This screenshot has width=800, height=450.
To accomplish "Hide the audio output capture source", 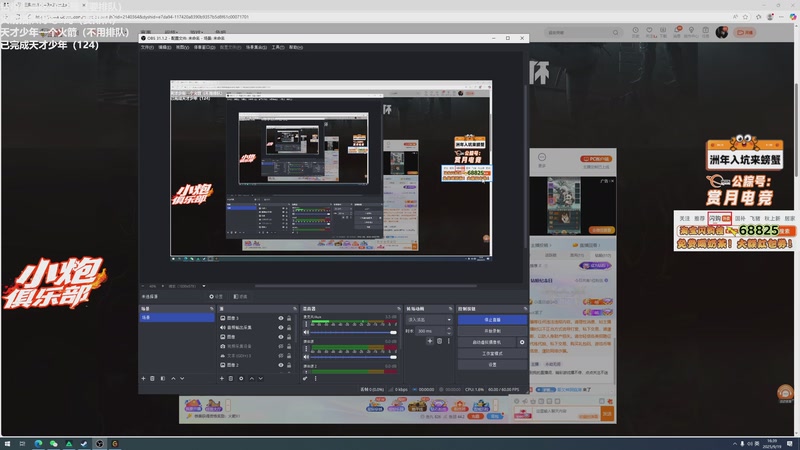I will (x=281, y=328).
